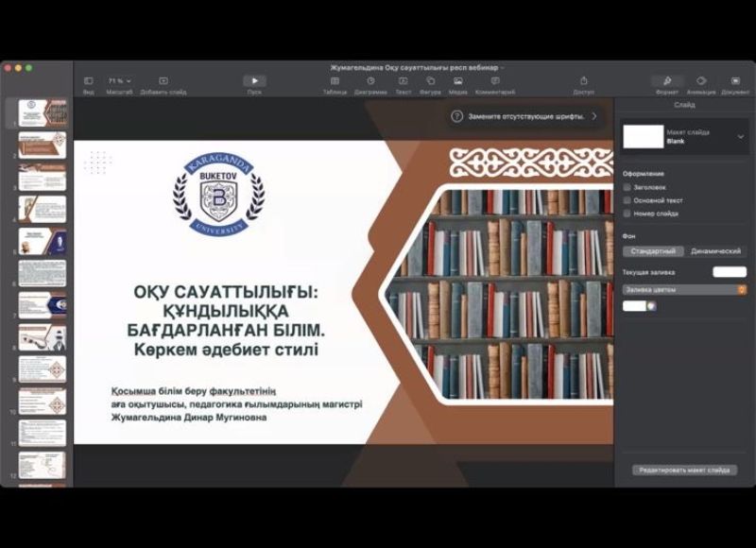The height and width of the screenshot is (548, 756).
Task: Expand the Макет слайда Blank layout chooser
Action: [740, 137]
